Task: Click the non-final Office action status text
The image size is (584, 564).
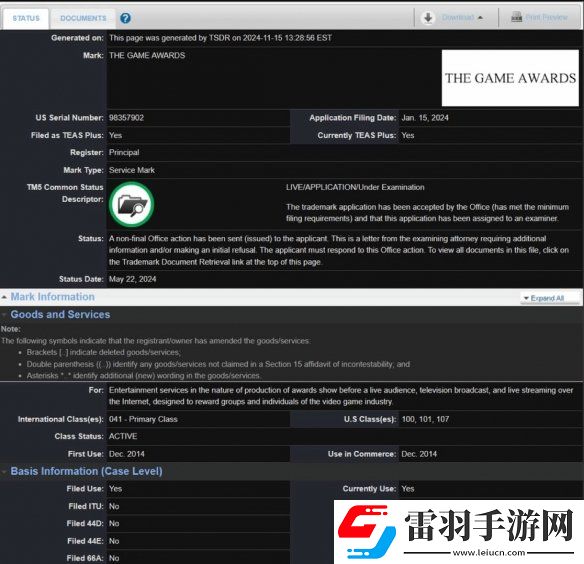Action: [x=339, y=250]
